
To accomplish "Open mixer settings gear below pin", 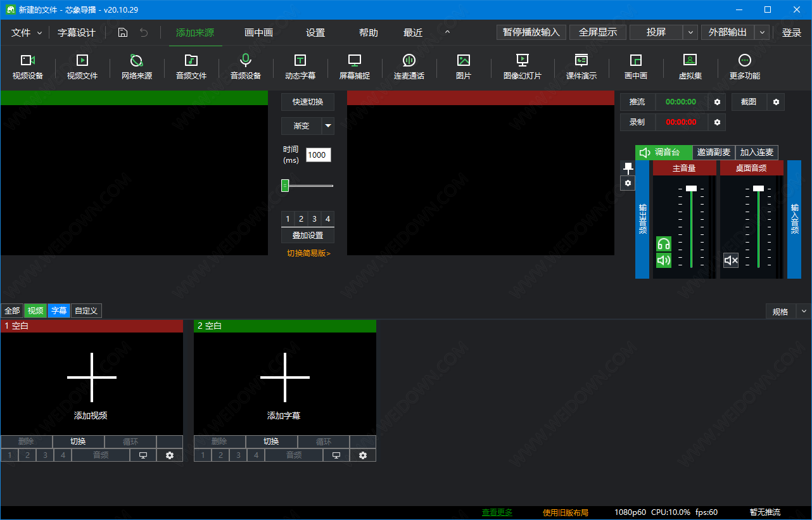I will tap(628, 183).
